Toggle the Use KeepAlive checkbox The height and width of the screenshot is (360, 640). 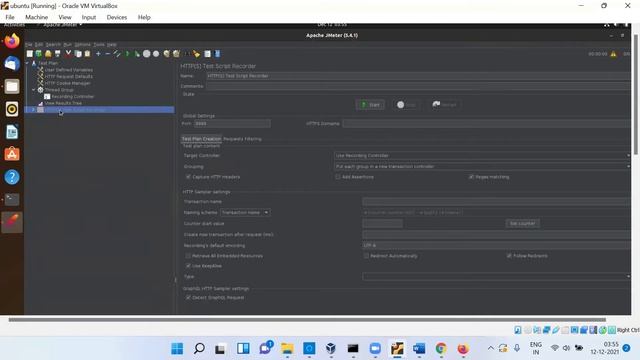pyautogui.click(x=188, y=266)
